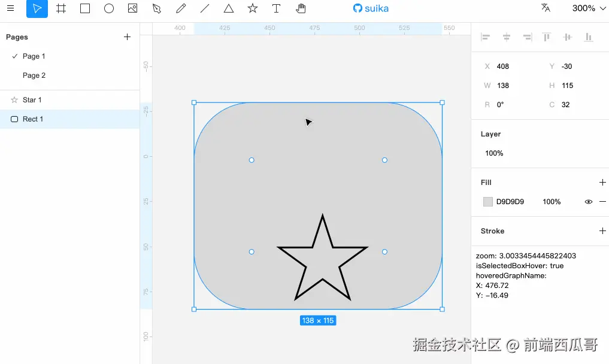Toggle fill visibility eye
The width and height of the screenshot is (609, 364).
coord(589,202)
